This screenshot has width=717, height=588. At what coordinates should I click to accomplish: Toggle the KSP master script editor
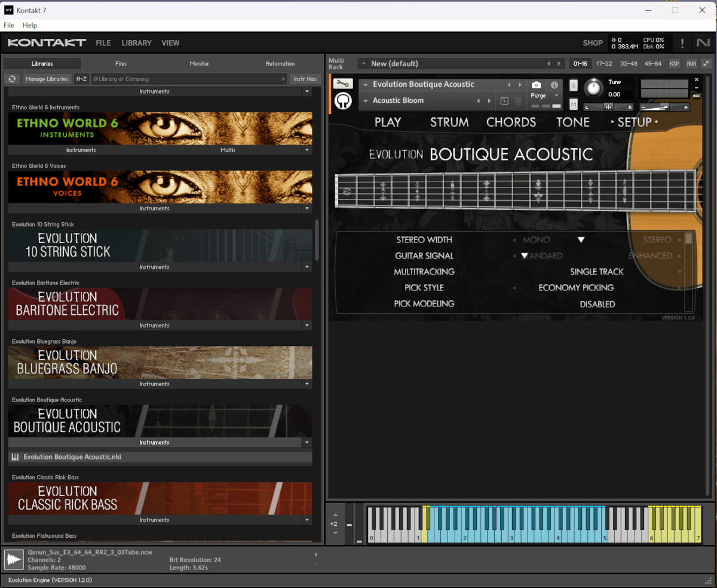[674, 63]
